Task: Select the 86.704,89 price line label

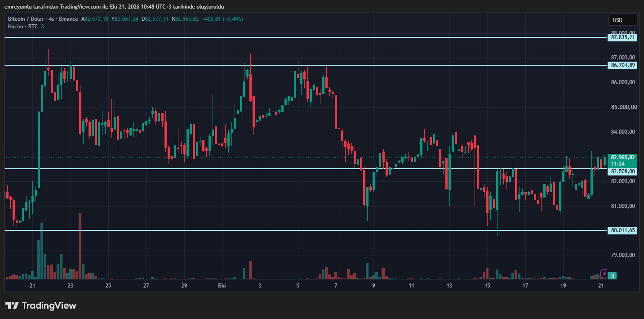Action: click(x=623, y=65)
